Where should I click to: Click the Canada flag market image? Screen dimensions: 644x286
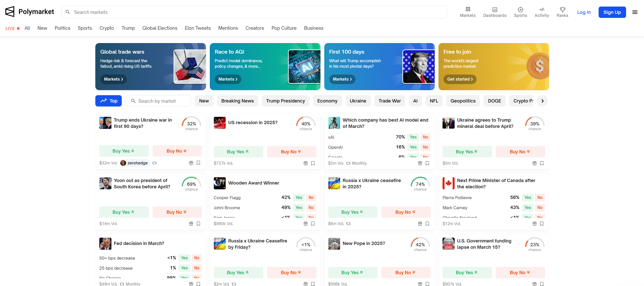pos(449,183)
